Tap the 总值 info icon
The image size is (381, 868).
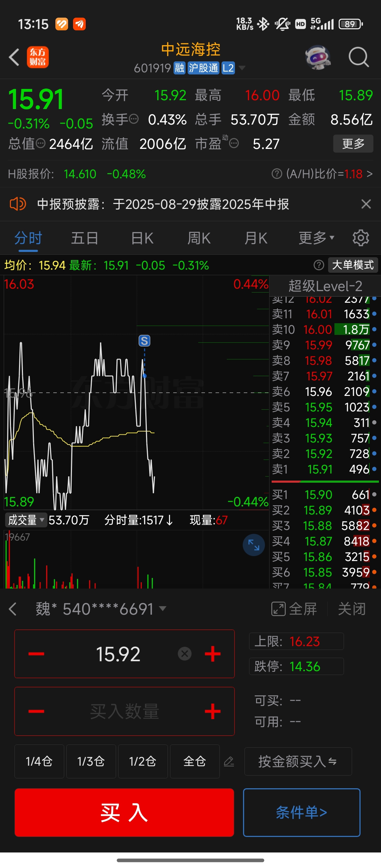(x=41, y=143)
